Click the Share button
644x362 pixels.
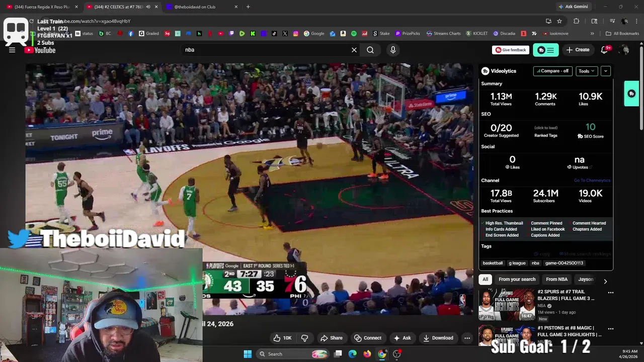click(x=331, y=338)
